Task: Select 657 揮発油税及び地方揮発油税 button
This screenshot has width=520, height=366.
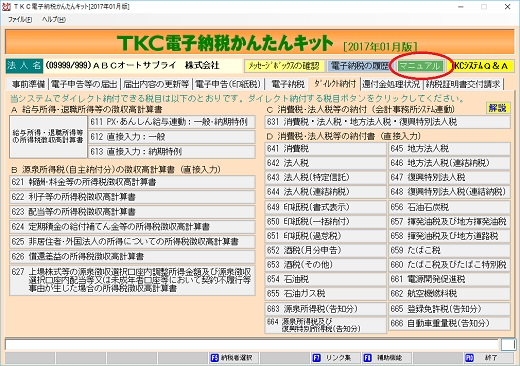Action: point(449,222)
